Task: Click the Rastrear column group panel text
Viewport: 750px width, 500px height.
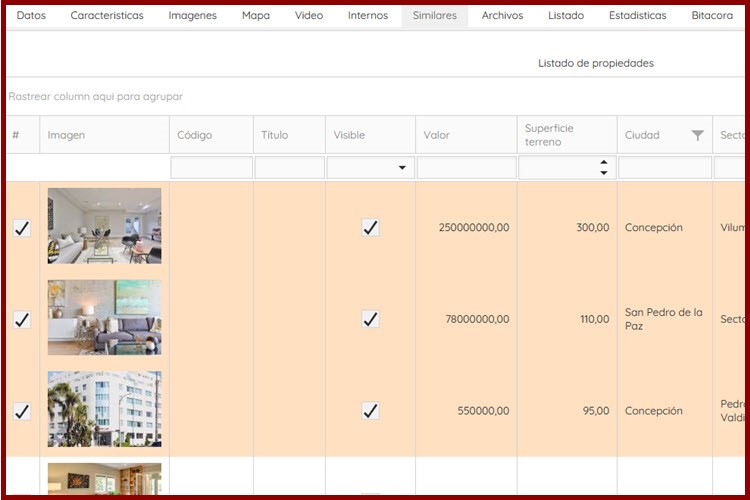Action: point(96,97)
